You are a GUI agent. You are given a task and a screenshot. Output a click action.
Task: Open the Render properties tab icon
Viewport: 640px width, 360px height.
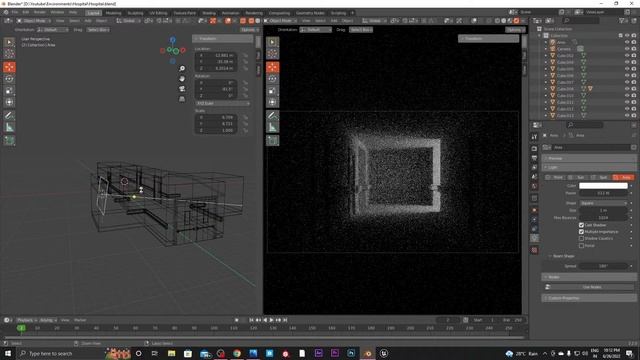tap(534, 148)
